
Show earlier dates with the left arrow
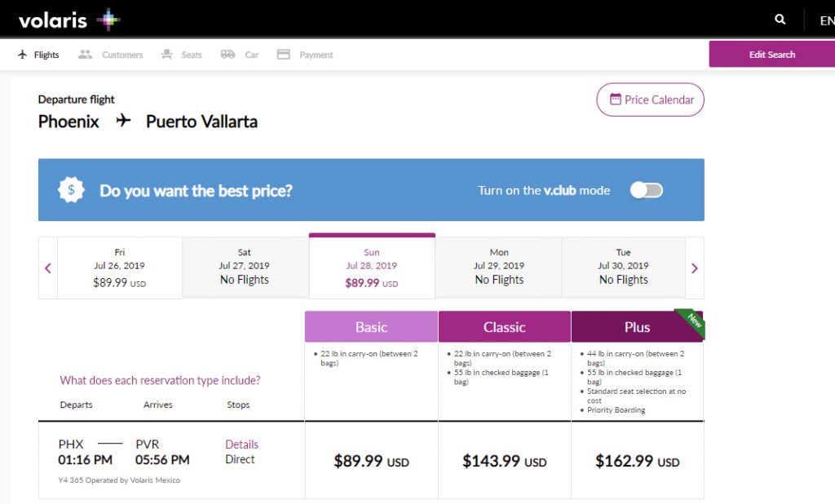tap(47, 267)
